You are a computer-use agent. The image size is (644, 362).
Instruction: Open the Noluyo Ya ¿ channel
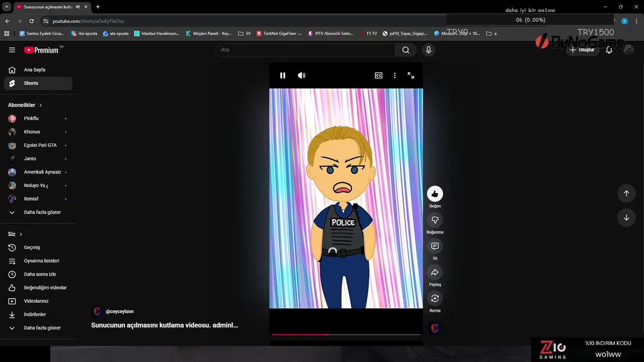38,186
